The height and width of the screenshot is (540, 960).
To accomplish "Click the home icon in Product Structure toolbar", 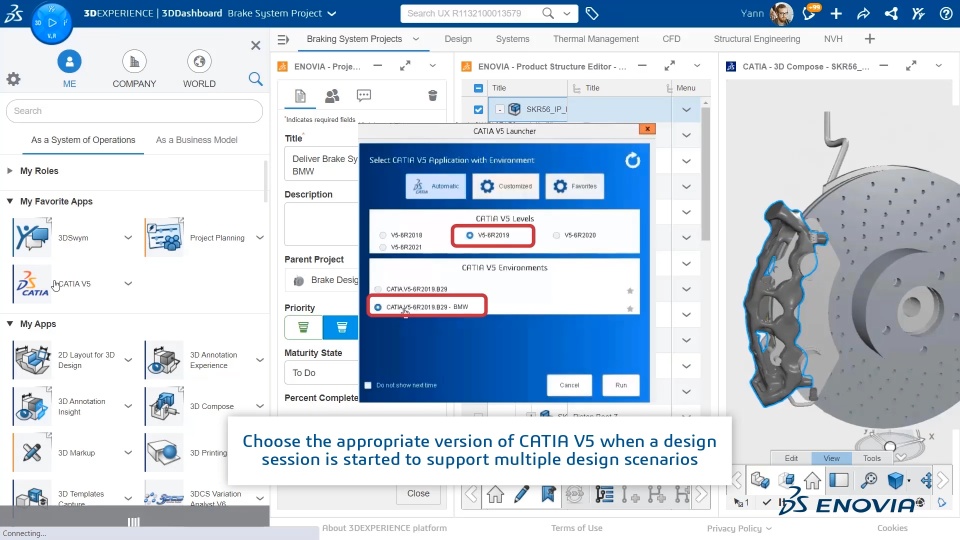I will click(x=495, y=493).
